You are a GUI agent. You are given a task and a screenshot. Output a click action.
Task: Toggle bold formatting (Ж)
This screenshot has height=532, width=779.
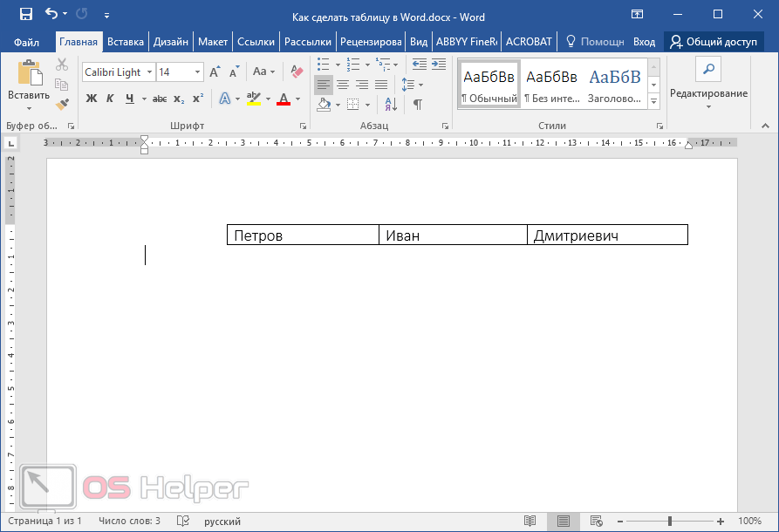click(91, 99)
